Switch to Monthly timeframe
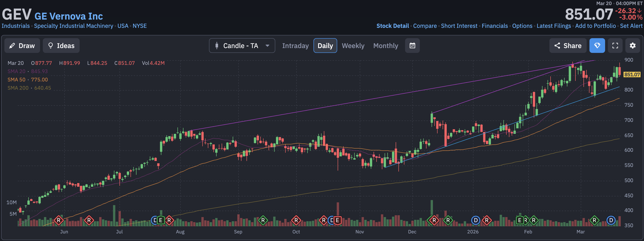This screenshot has width=644, height=241. click(386, 46)
